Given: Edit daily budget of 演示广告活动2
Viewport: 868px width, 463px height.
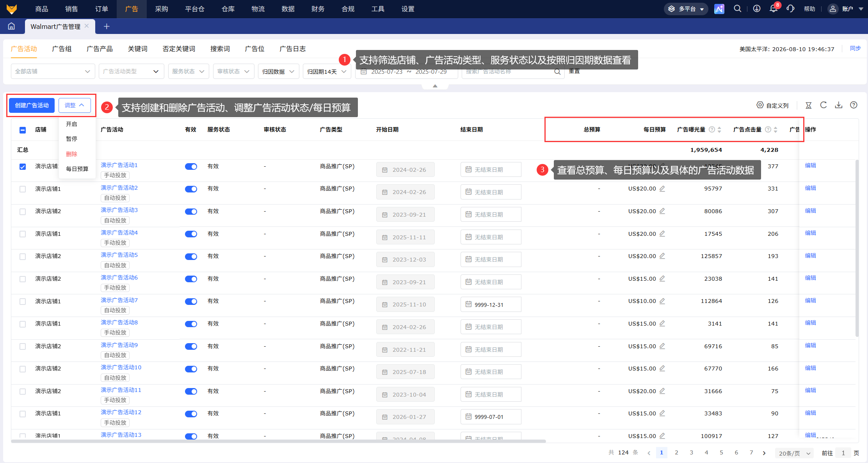Looking at the screenshot, I should [x=662, y=189].
